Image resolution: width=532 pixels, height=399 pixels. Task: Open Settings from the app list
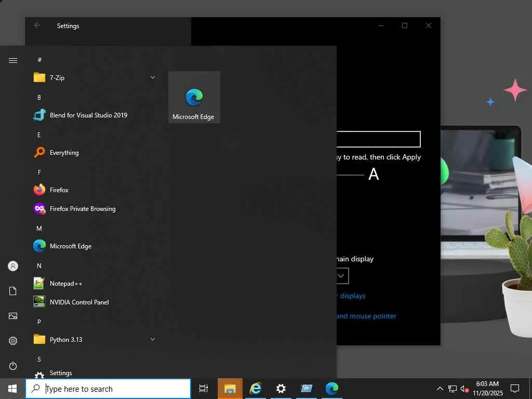tap(95, 374)
